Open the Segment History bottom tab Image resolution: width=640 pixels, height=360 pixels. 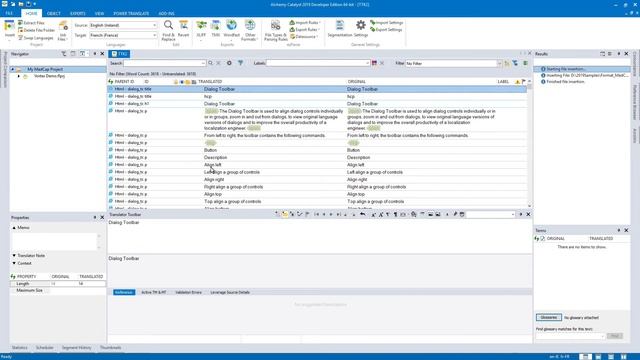[76, 348]
